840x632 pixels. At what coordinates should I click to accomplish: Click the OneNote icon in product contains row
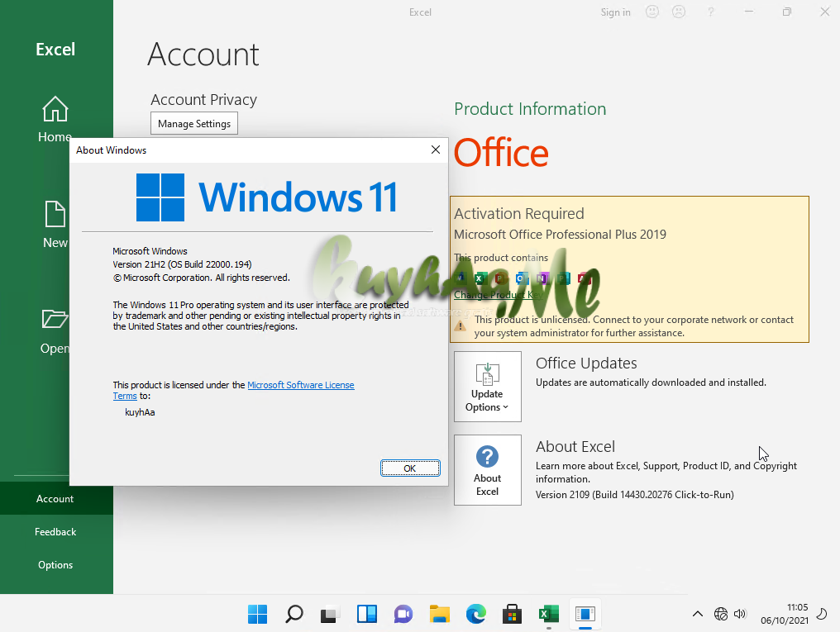click(x=542, y=278)
